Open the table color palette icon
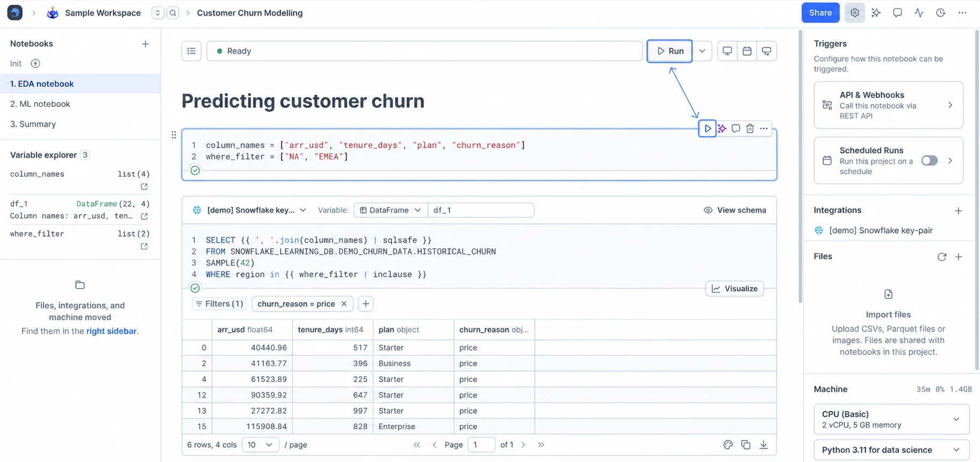The width and height of the screenshot is (980, 462). pos(728,445)
